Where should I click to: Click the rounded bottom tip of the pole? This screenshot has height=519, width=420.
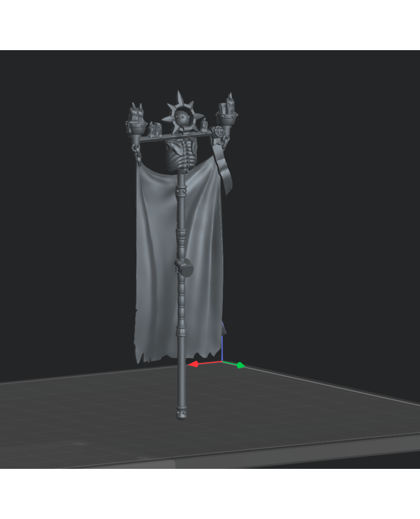[181, 415]
